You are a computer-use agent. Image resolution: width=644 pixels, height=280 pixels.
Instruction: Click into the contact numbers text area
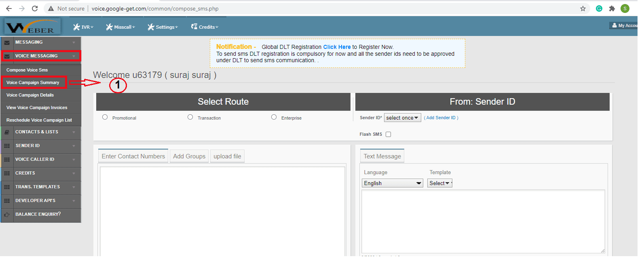222,210
